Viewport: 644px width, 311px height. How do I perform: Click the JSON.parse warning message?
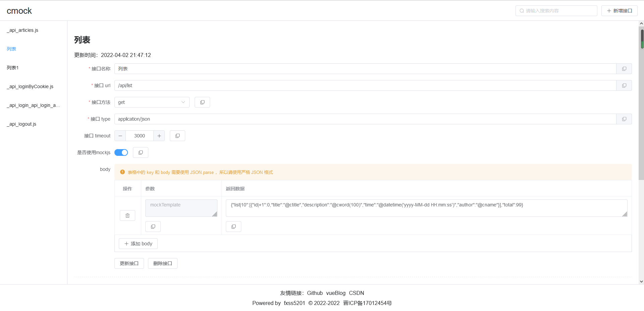coord(200,172)
